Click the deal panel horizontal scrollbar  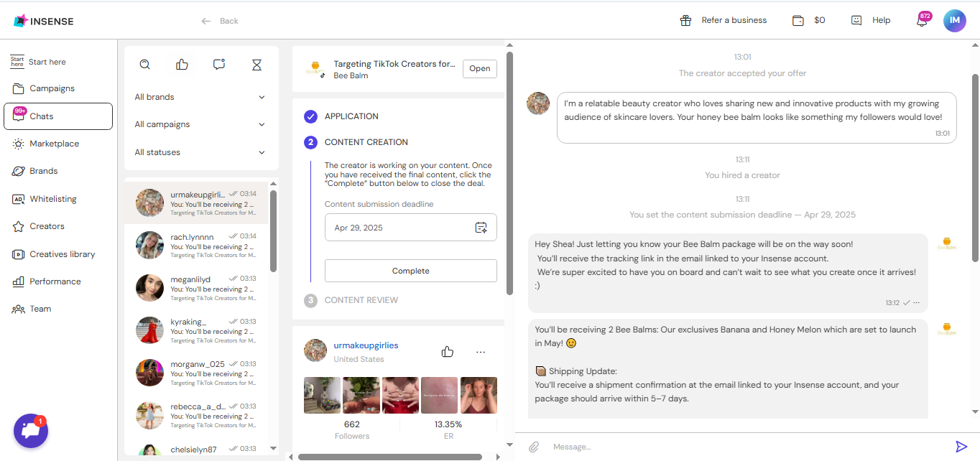[390, 457]
